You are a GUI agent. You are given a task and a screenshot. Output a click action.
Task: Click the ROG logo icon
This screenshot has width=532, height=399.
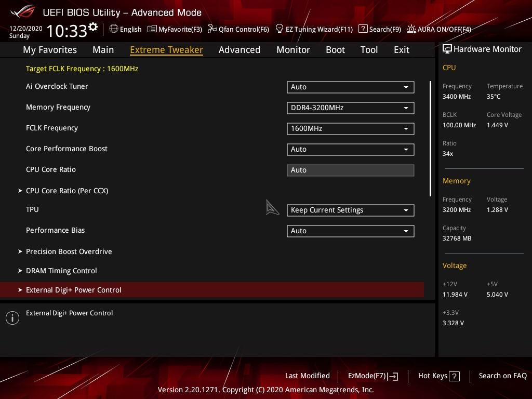23,11
